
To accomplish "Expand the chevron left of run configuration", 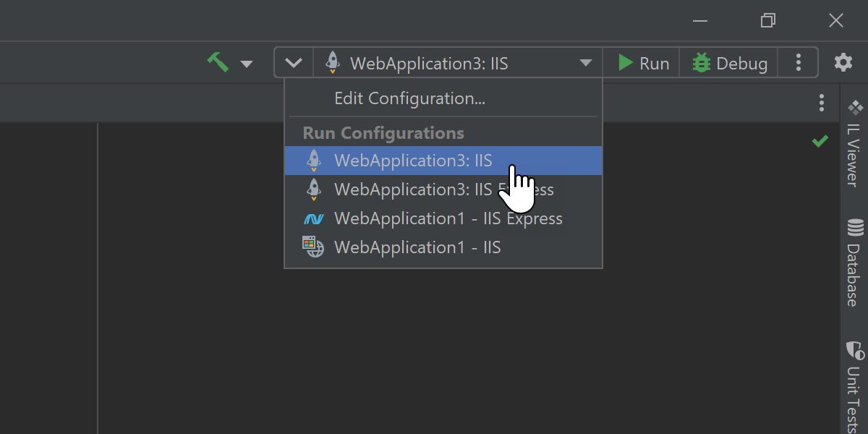I will click(294, 63).
